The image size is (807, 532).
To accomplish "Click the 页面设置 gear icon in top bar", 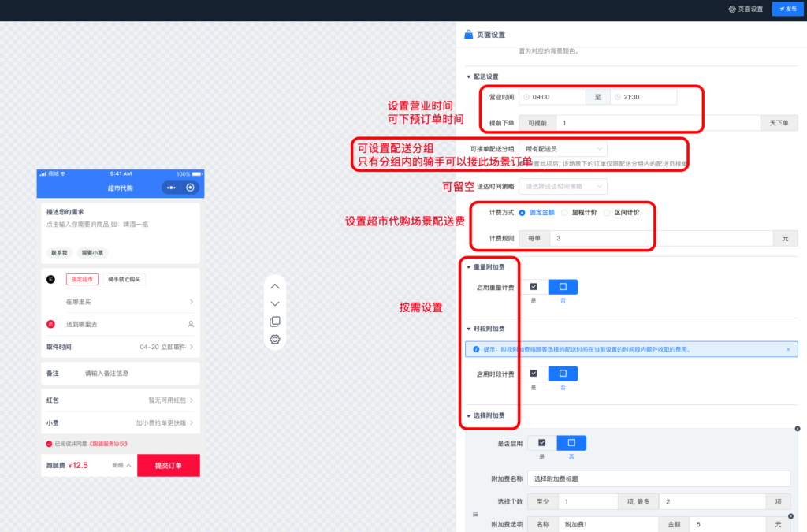I will tap(732, 9).
